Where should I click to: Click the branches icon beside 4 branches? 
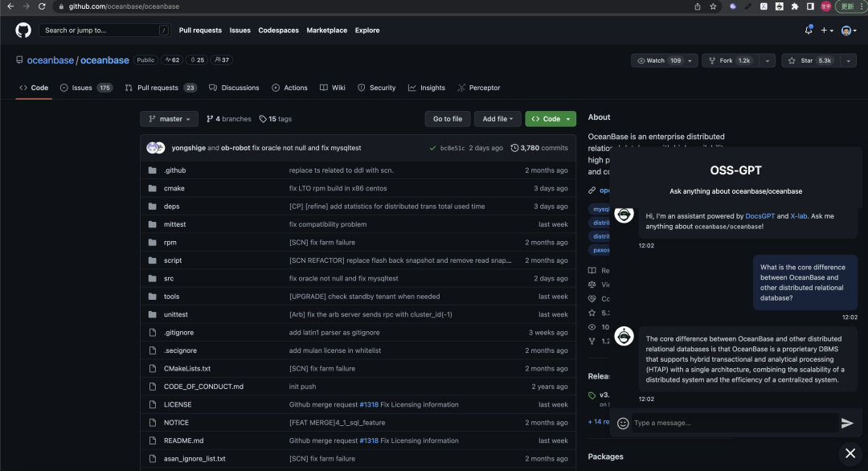tap(210, 119)
